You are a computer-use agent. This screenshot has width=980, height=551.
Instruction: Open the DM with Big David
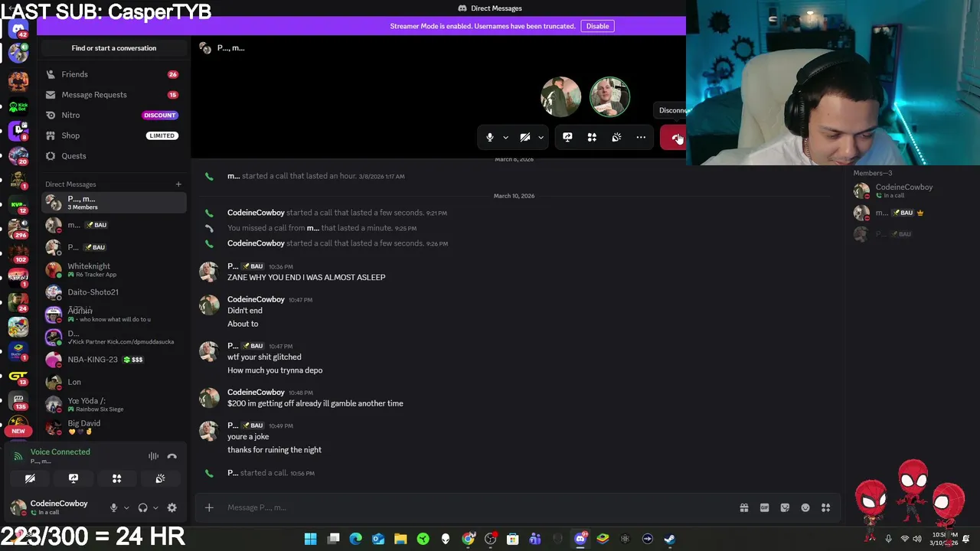coord(113,426)
